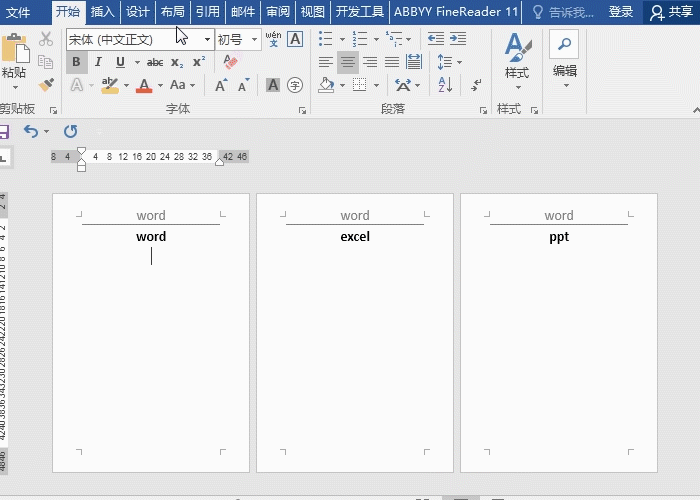Toggle Bold formatting
This screenshot has height=500, width=700.
click(x=76, y=62)
